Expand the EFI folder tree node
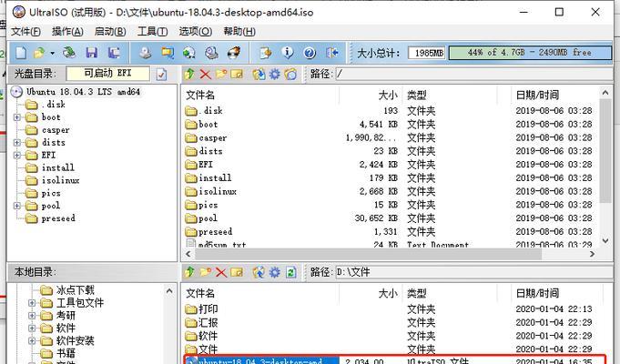This screenshot has height=364, width=620. point(17,156)
